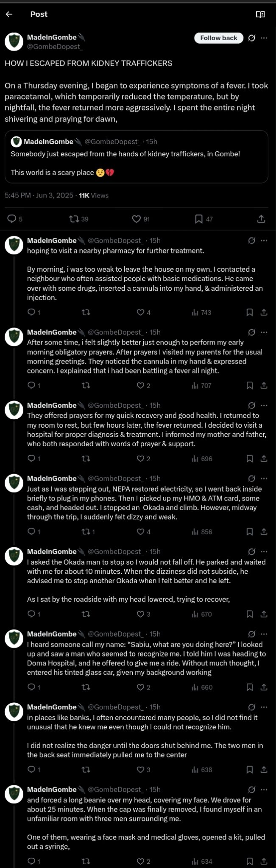
Task: Share the main post
Action: pos(261,219)
